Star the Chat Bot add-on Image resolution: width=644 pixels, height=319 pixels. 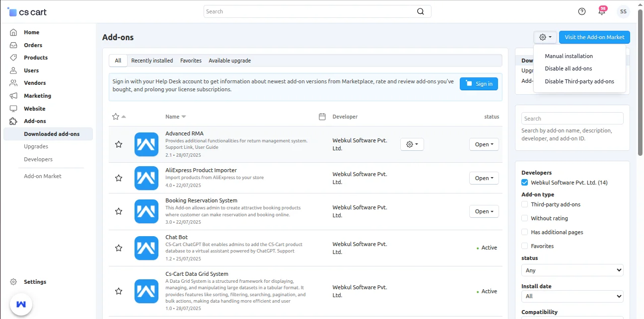119,248
